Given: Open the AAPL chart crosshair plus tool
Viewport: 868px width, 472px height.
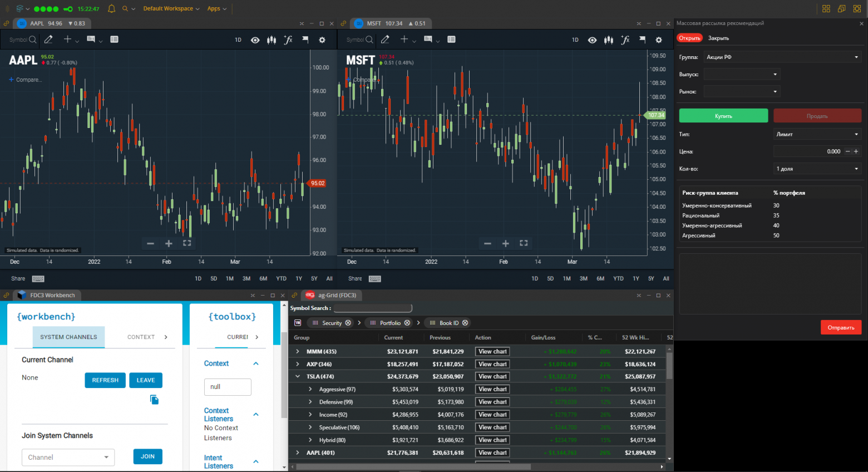Looking at the screenshot, I should point(67,40).
